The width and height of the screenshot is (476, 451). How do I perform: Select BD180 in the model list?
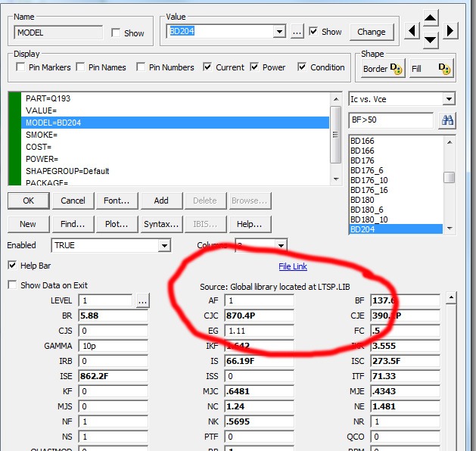(396, 200)
